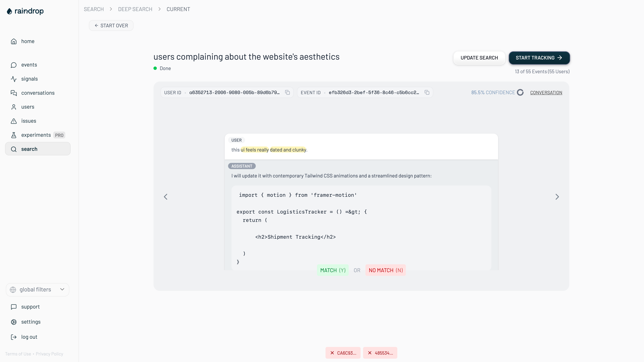
Task: Mark event as No Match (N)
Action: (x=385, y=270)
